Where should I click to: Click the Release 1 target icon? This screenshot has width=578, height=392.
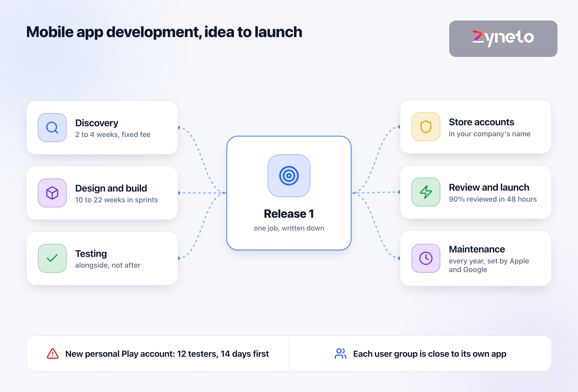(x=289, y=176)
